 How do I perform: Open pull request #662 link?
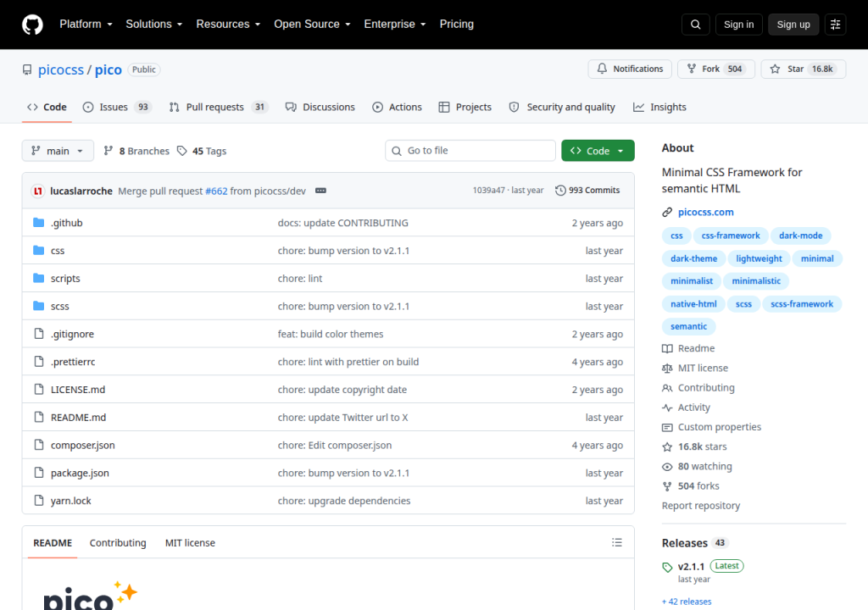pos(216,191)
